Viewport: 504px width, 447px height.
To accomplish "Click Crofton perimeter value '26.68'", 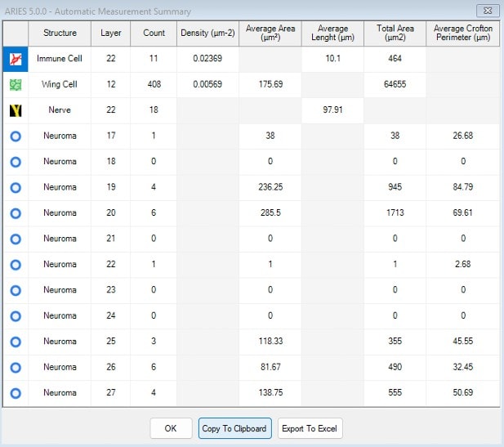I will click(x=463, y=136).
